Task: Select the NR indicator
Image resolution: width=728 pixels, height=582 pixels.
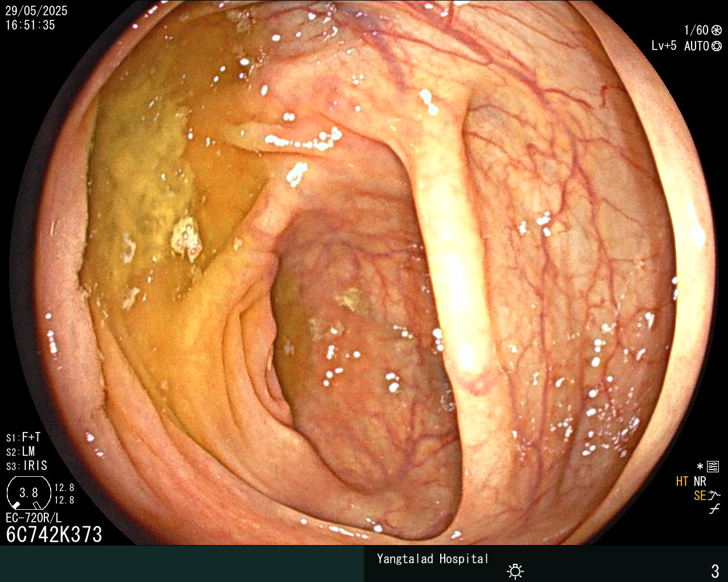Action: point(700,481)
